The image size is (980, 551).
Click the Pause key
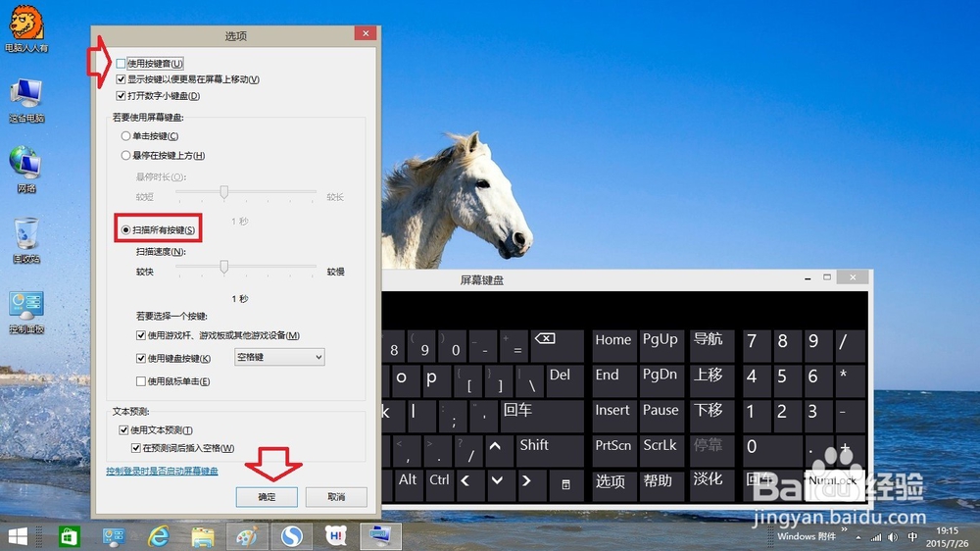(x=661, y=417)
